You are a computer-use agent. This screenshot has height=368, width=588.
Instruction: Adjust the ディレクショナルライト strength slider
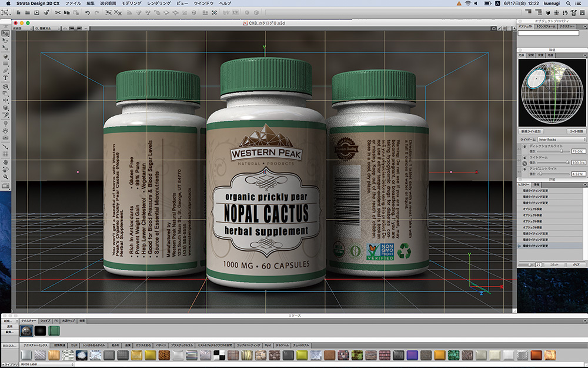[x=553, y=151]
